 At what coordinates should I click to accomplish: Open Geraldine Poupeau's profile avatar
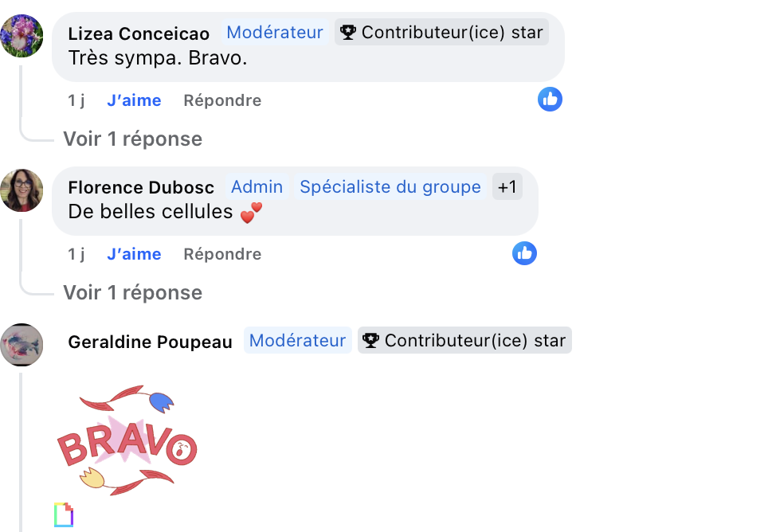(22, 345)
